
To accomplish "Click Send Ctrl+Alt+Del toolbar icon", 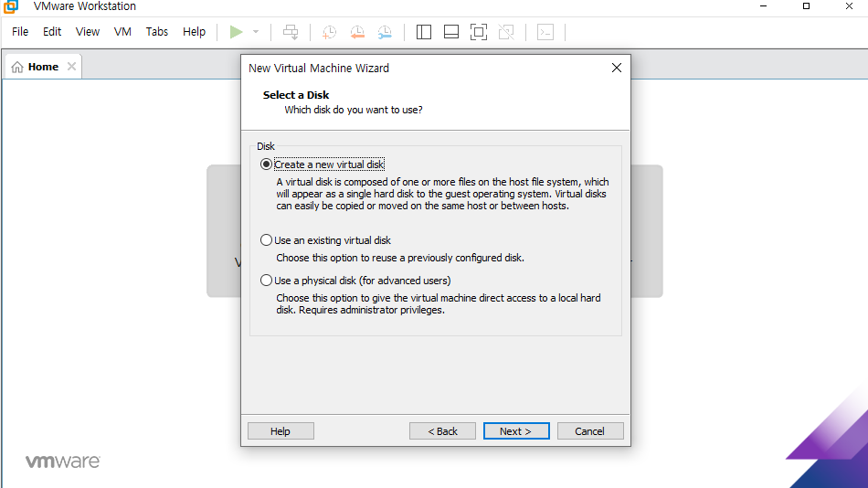I will coord(291,32).
